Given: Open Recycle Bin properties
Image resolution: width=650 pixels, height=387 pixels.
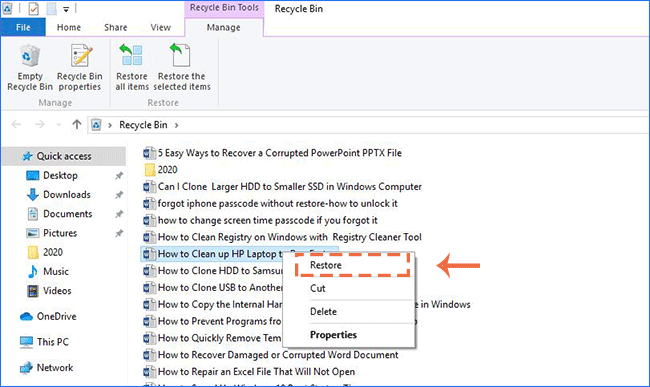Looking at the screenshot, I should pyautogui.click(x=80, y=68).
